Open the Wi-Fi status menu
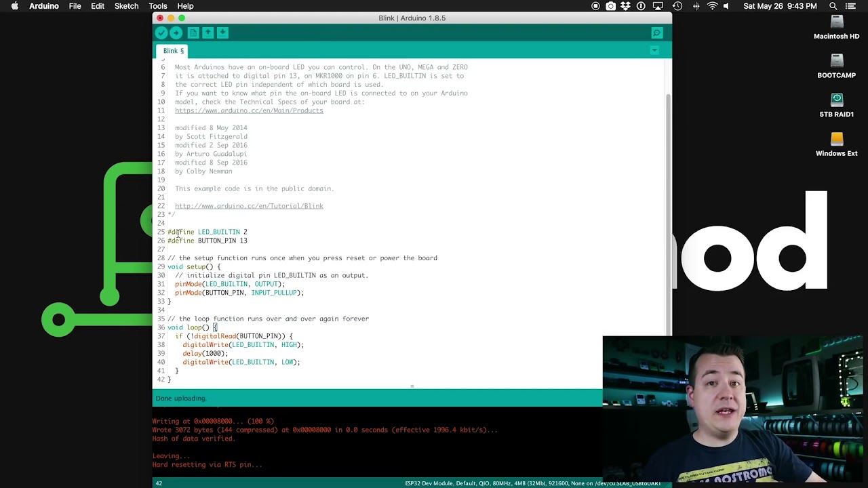 tap(712, 6)
